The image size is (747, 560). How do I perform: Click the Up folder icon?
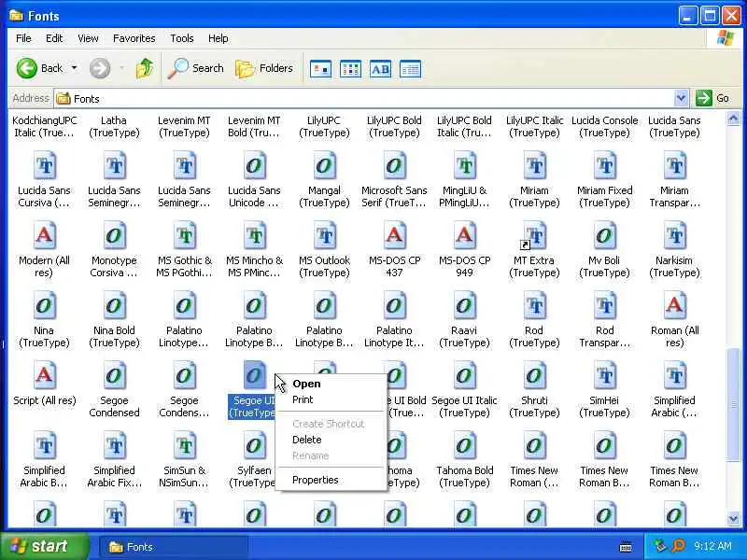145,68
